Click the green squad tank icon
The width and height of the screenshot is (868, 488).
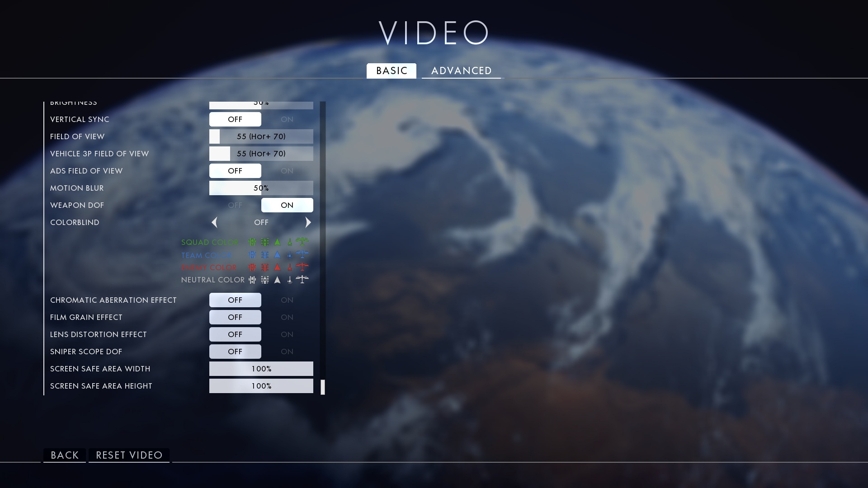pos(265,242)
